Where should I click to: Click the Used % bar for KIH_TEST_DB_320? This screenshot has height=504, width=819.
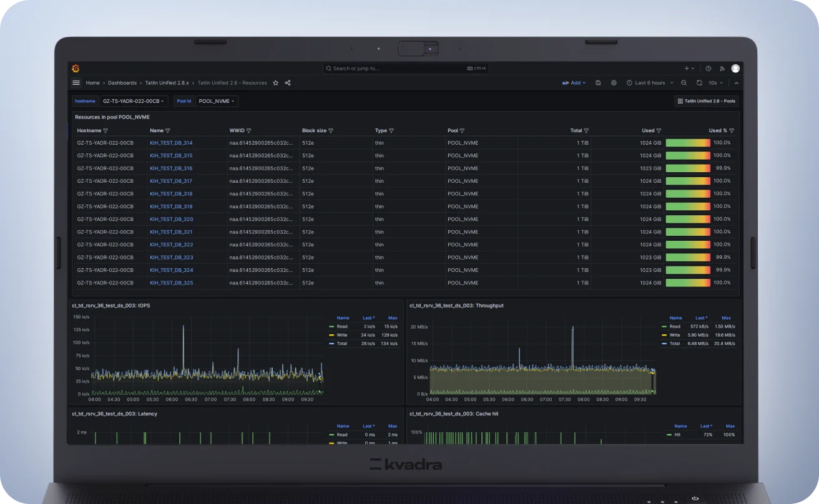pyautogui.click(x=688, y=220)
